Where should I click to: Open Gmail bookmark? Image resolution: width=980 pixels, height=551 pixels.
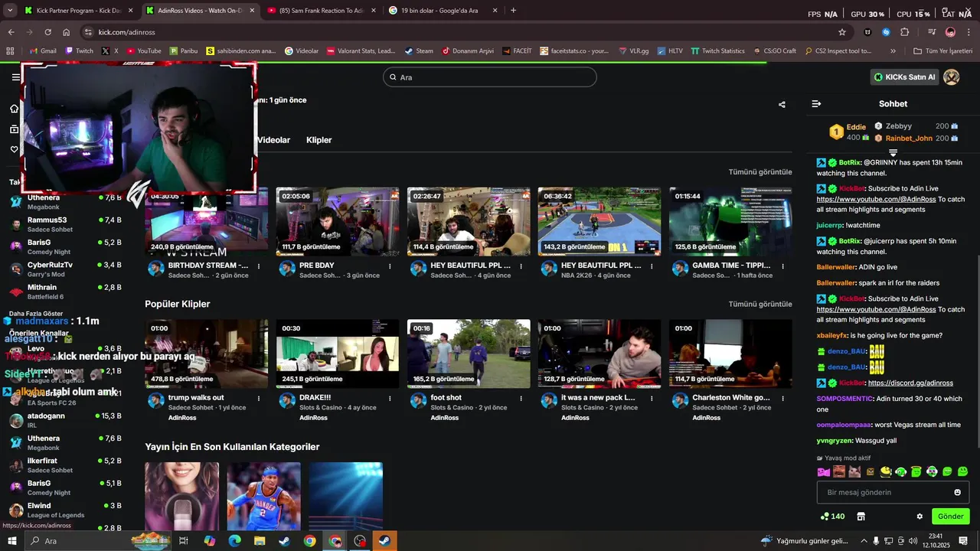[43, 51]
